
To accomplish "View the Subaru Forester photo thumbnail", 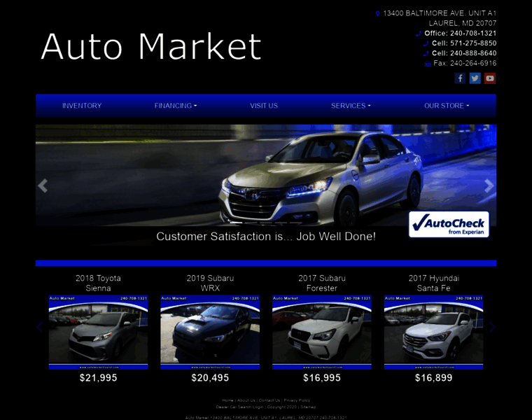I will pos(321,332).
